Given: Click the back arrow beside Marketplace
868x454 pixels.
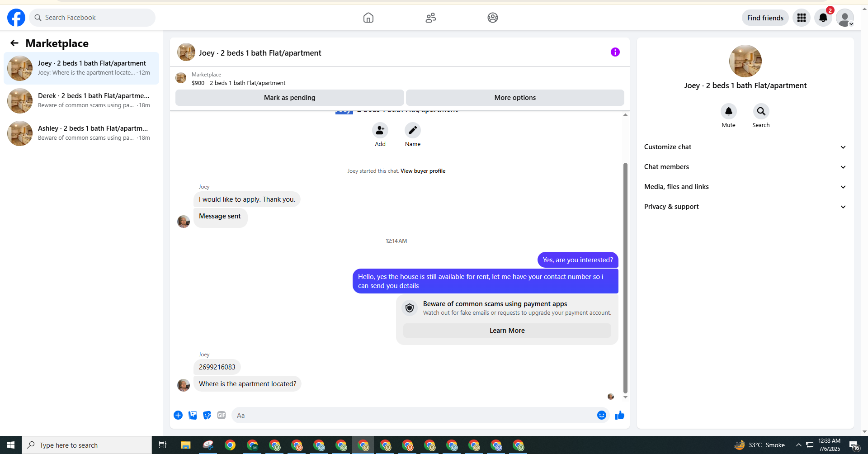Looking at the screenshot, I should 14,43.
